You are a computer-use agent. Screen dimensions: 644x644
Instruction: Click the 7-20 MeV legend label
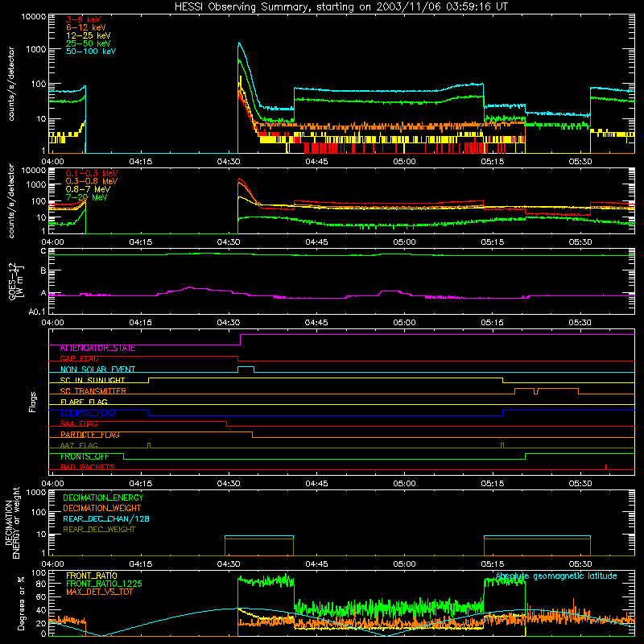click(x=87, y=197)
